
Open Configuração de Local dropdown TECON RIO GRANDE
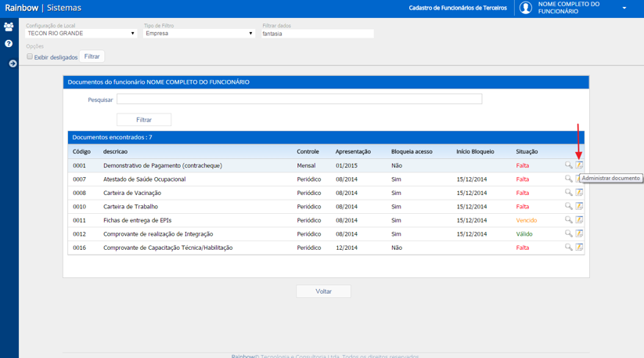[81, 33]
